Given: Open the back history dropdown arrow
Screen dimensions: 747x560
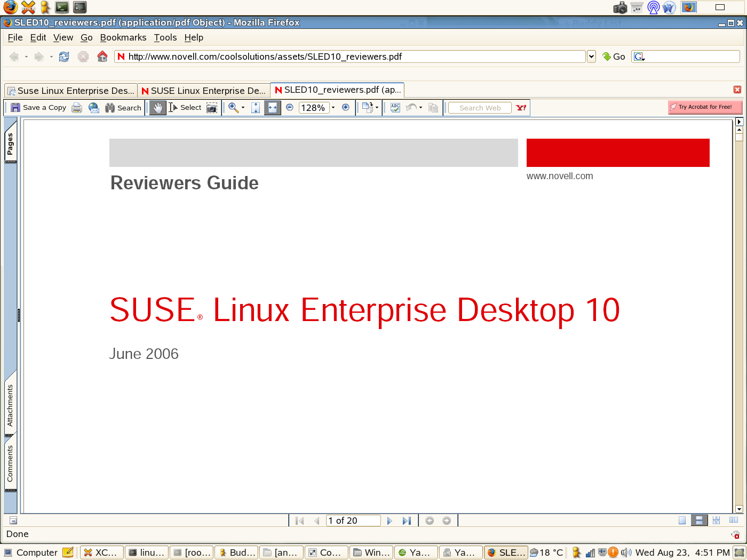Looking at the screenshot, I should (26, 57).
